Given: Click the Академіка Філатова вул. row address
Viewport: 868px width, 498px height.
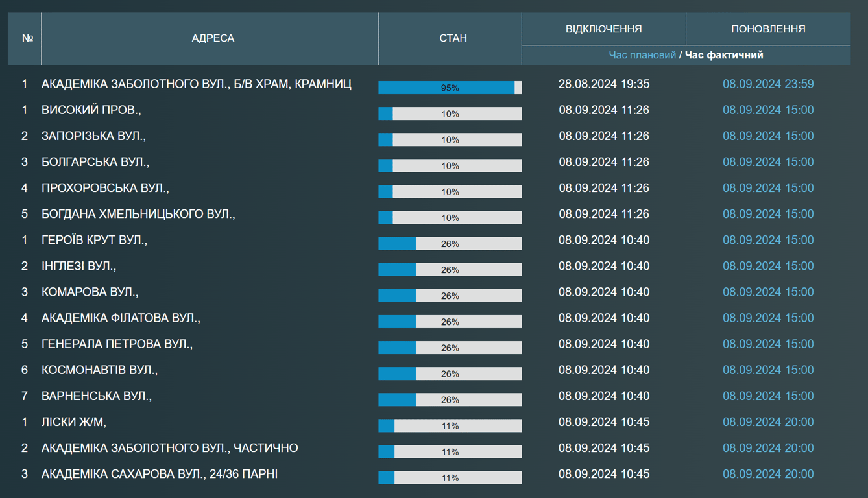Looking at the screenshot, I should (121, 318).
